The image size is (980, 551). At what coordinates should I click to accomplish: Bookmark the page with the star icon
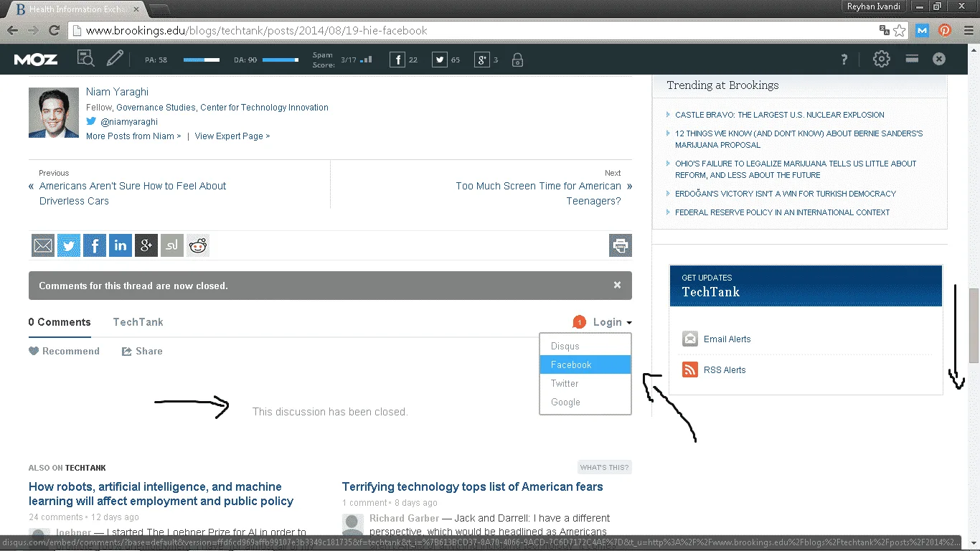pyautogui.click(x=899, y=31)
